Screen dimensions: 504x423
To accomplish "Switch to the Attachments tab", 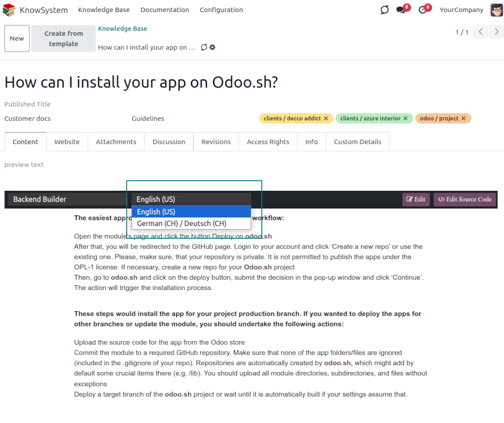I will pos(116,142).
